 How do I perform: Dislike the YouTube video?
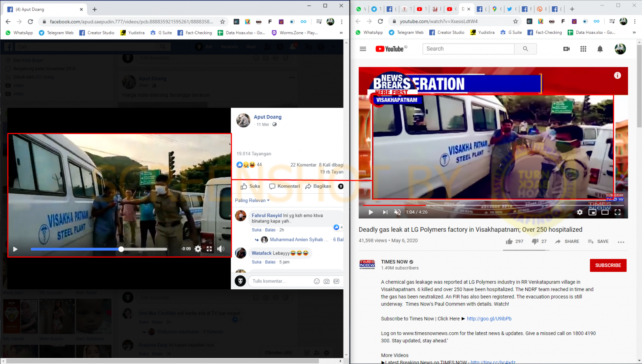539,241
